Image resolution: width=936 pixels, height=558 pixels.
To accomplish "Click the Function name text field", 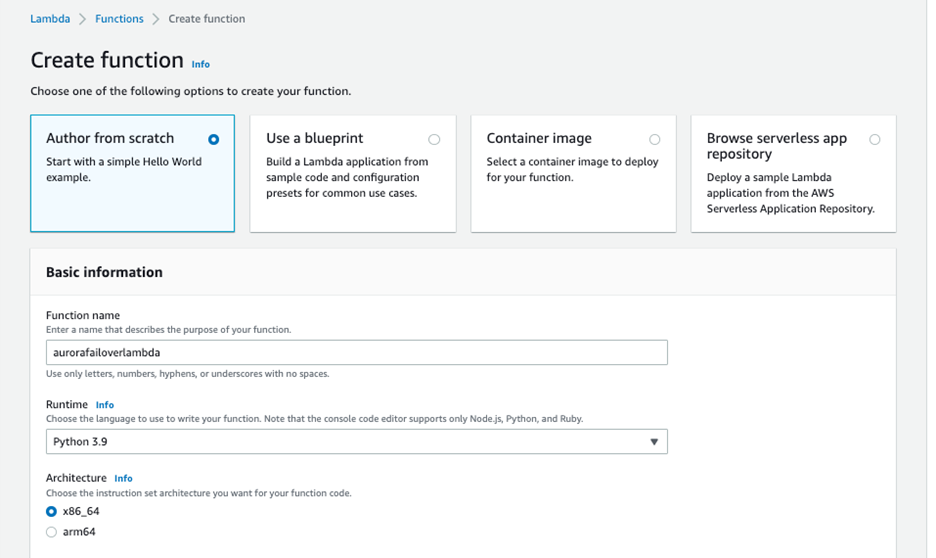I will point(356,352).
